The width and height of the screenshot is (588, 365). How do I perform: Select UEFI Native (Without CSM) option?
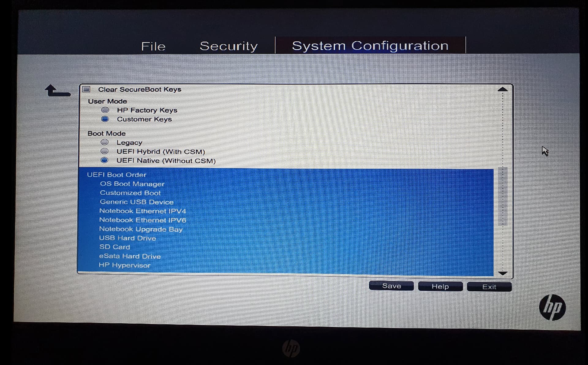[x=105, y=160]
